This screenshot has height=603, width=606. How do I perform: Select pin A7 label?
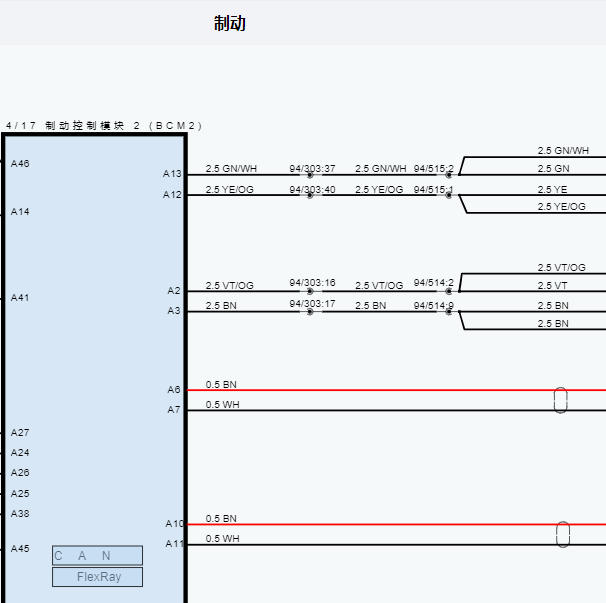[x=174, y=409]
